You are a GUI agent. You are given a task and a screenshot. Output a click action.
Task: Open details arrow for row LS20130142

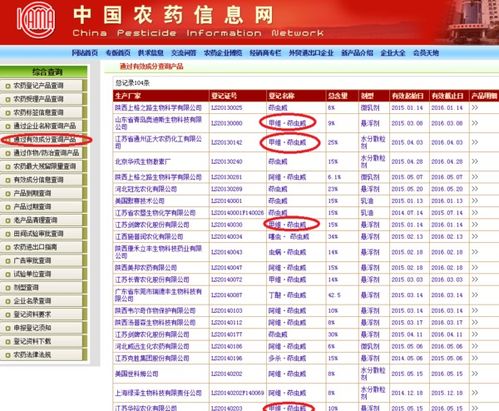(x=475, y=142)
